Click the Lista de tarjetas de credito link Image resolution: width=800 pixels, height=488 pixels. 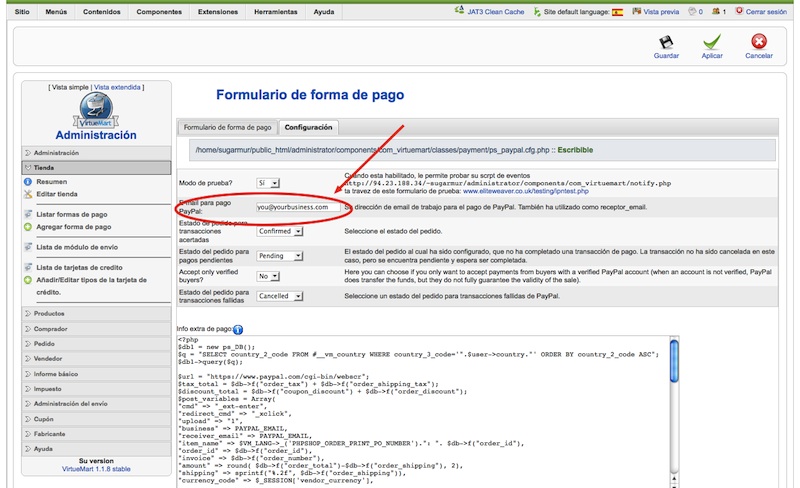[x=79, y=267]
